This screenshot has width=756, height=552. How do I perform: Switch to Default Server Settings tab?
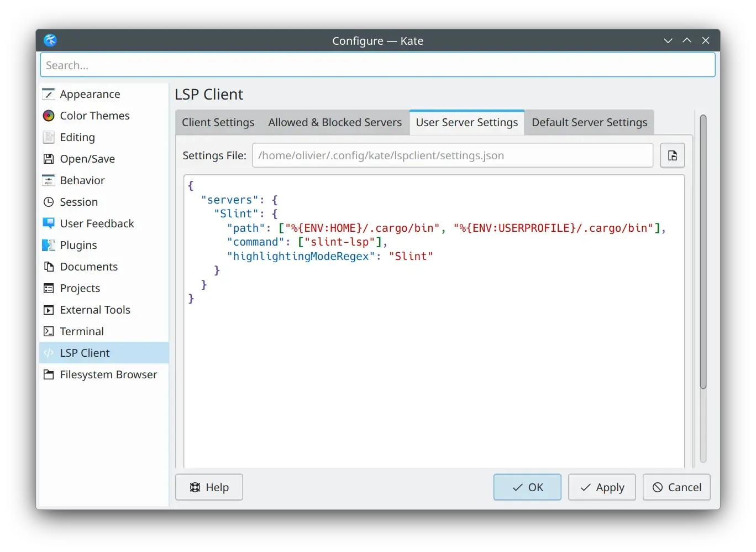pyautogui.click(x=589, y=122)
